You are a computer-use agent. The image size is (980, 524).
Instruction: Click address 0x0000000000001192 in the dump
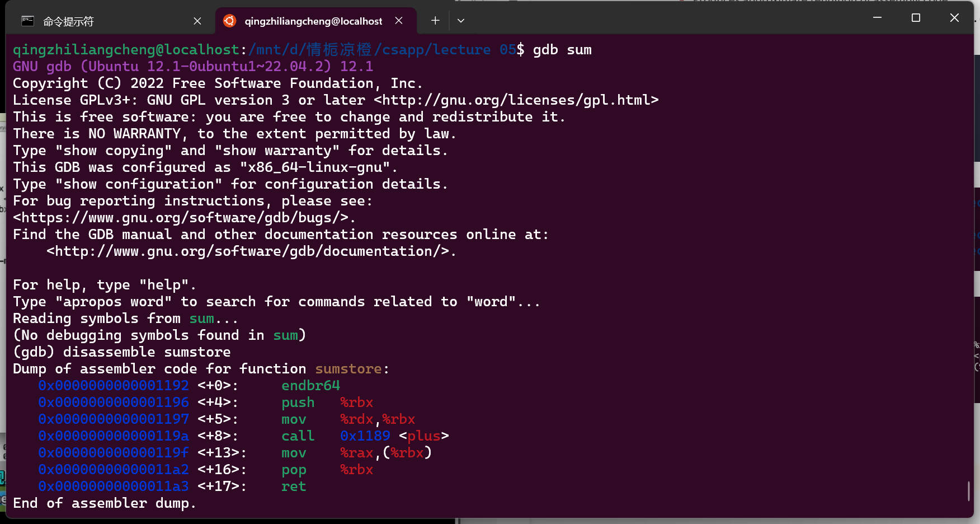114,386
